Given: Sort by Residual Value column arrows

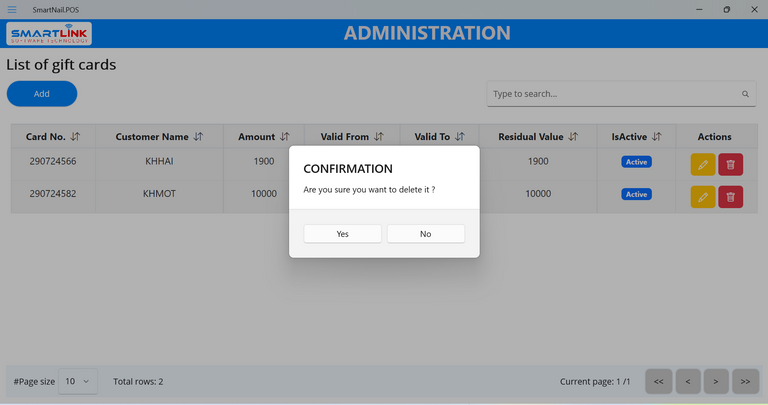Looking at the screenshot, I should point(573,136).
